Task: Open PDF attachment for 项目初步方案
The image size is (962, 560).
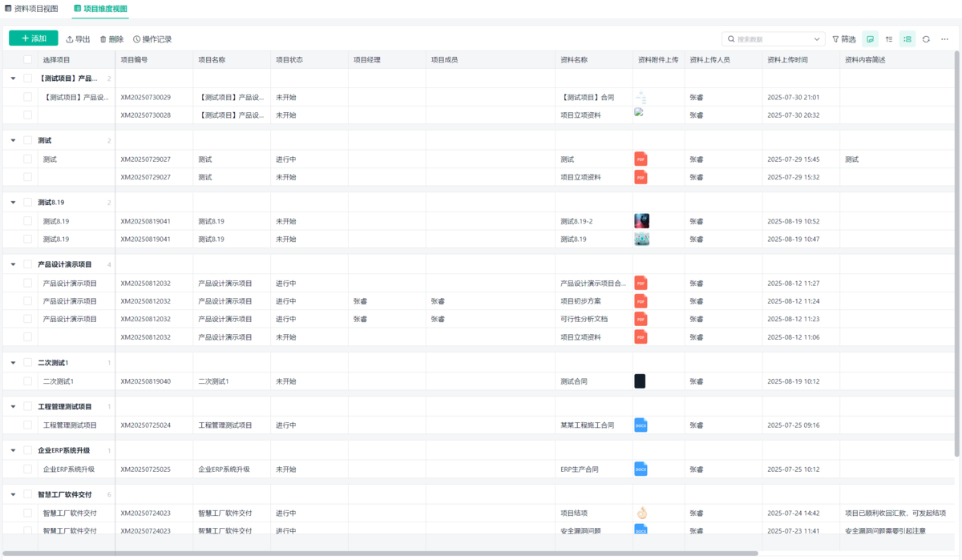Action: point(641,301)
